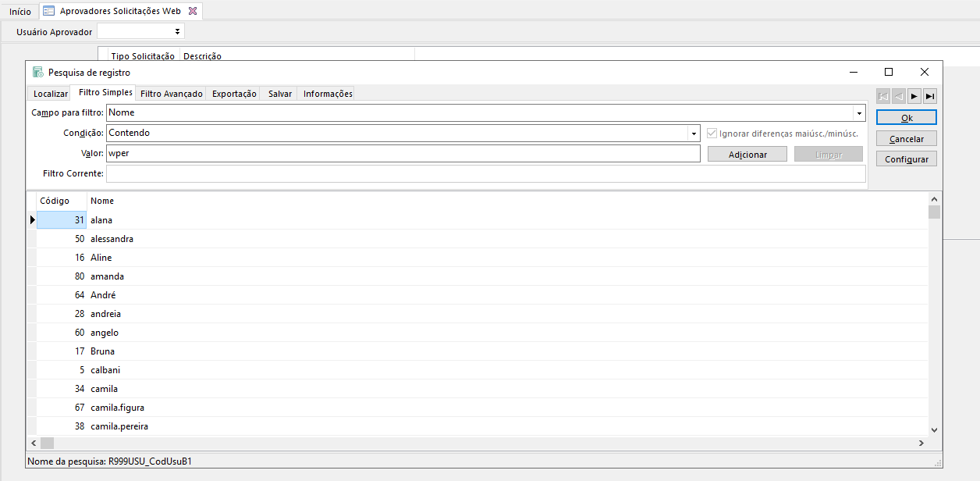980x481 pixels.
Task: Open the Usuário Aprovador dropdown
Action: (x=178, y=31)
